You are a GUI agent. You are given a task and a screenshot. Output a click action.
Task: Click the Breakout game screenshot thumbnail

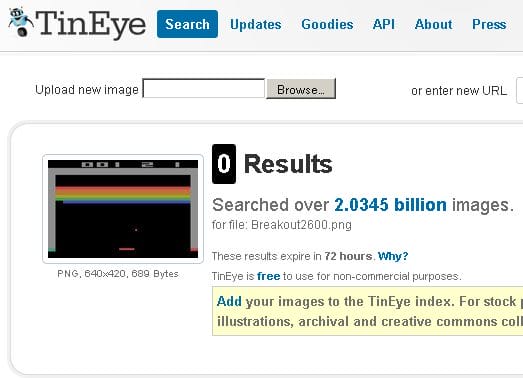[x=123, y=209]
